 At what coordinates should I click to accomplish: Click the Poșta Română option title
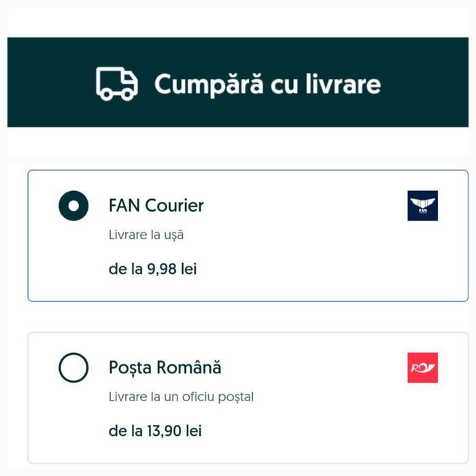pos(165,368)
